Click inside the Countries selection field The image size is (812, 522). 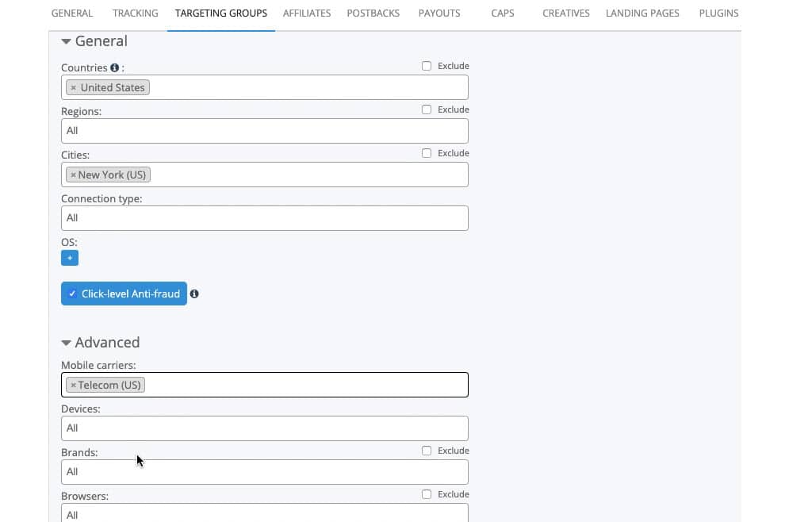click(x=265, y=87)
